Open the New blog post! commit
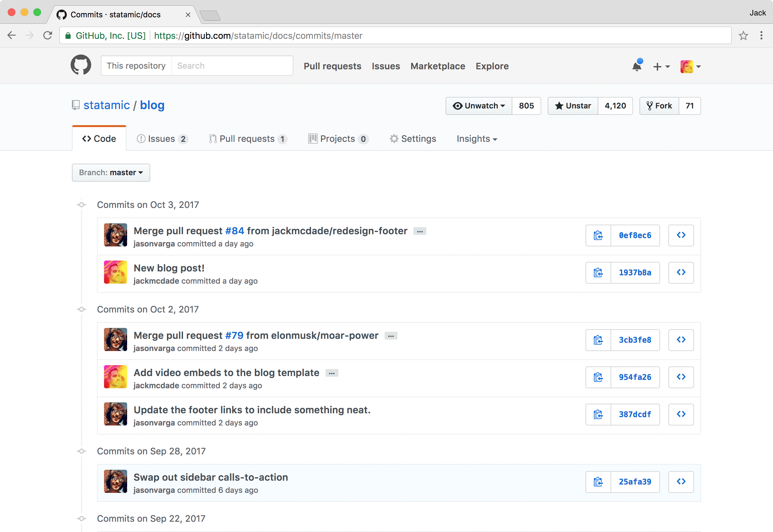This screenshot has height=532, width=773. [x=169, y=268]
